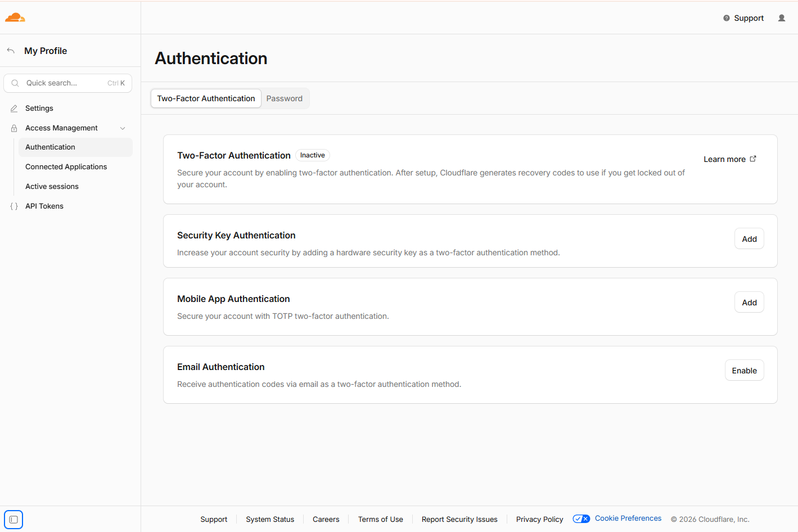This screenshot has width=798, height=532.
Task: Open the Privacy Policy footer link
Action: click(540, 520)
